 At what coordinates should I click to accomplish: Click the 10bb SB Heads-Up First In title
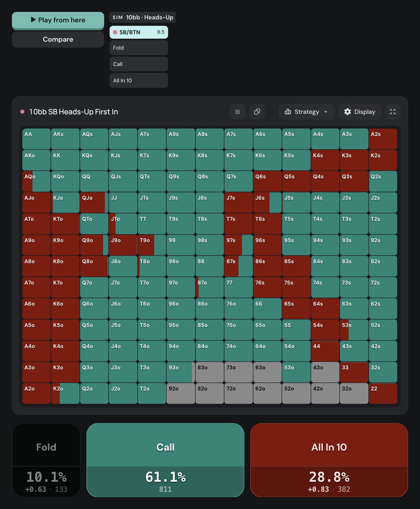73,112
